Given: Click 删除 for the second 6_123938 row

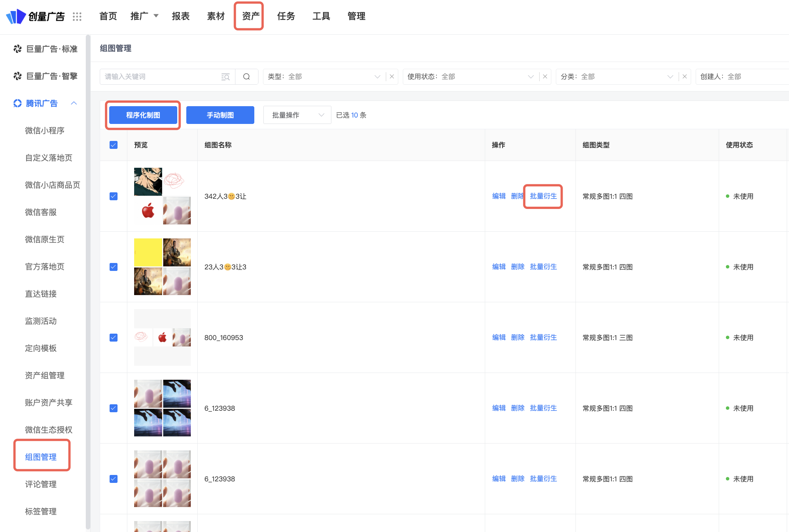Looking at the screenshot, I should click(518, 479).
